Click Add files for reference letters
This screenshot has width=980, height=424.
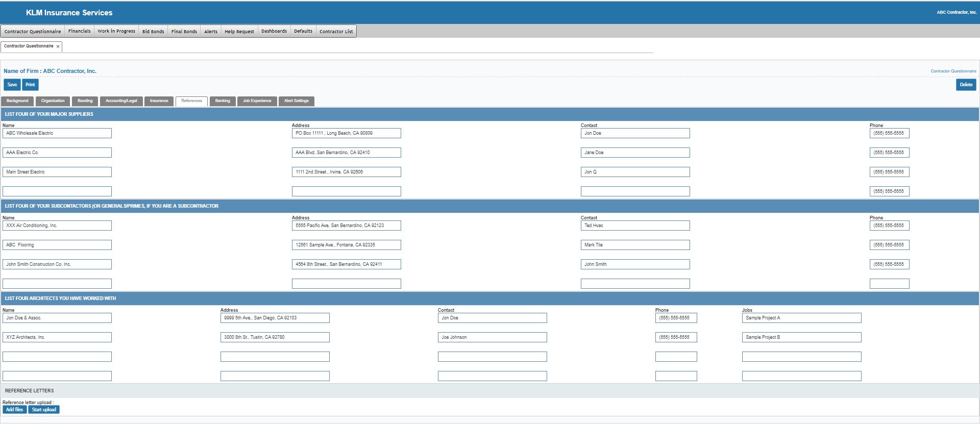(15, 410)
